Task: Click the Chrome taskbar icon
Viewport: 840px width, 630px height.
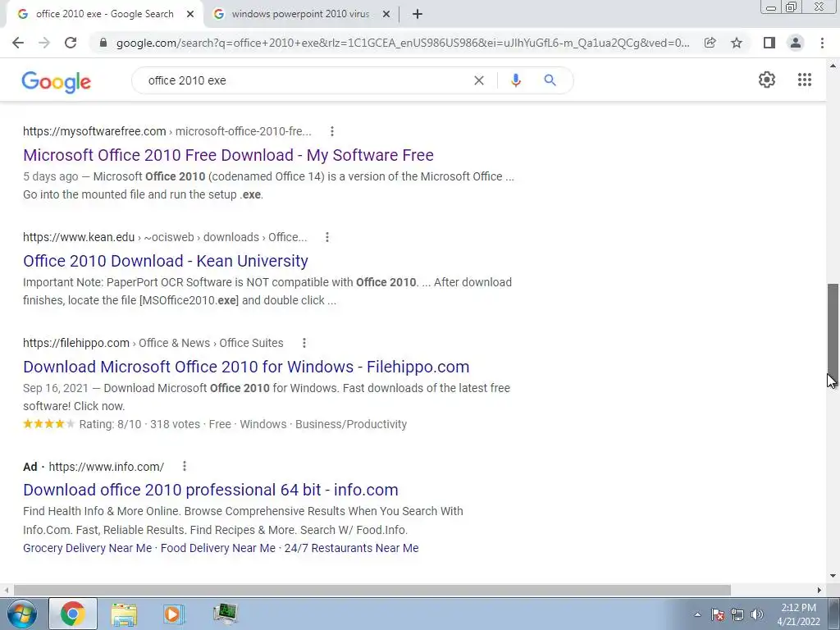Action: click(73, 614)
